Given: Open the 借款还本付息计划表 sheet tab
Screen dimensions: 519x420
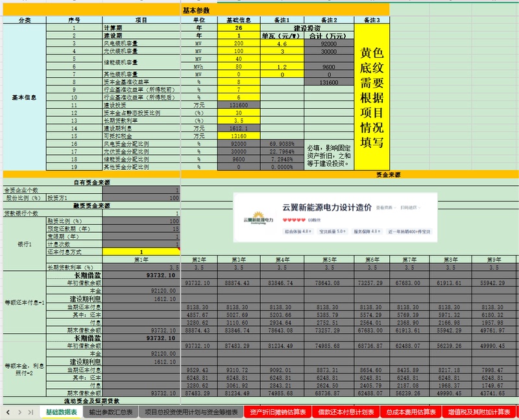Looking at the screenshot, I should (346, 412).
